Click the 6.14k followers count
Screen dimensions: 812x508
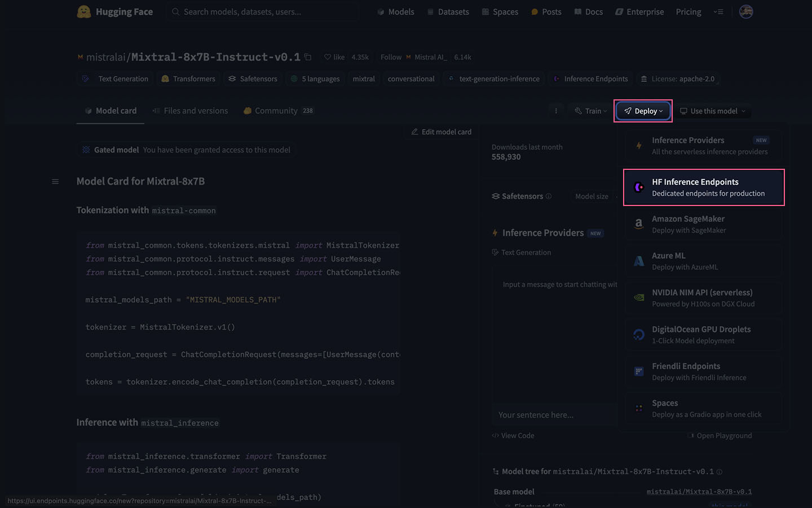(462, 57)
